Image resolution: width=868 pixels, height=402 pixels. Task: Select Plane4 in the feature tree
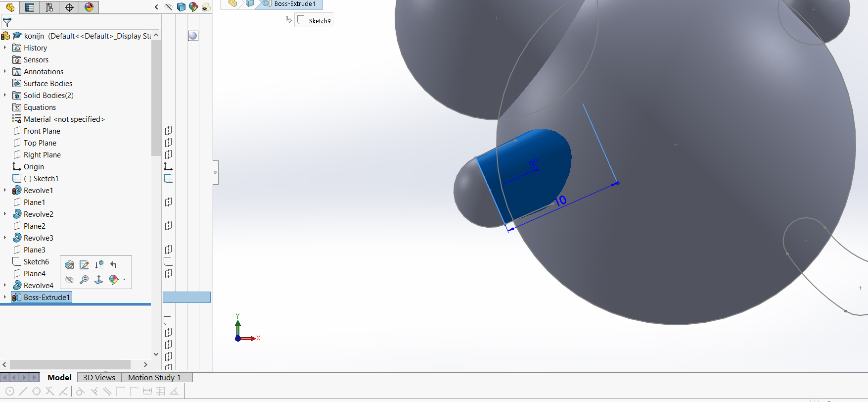(34, 273)
